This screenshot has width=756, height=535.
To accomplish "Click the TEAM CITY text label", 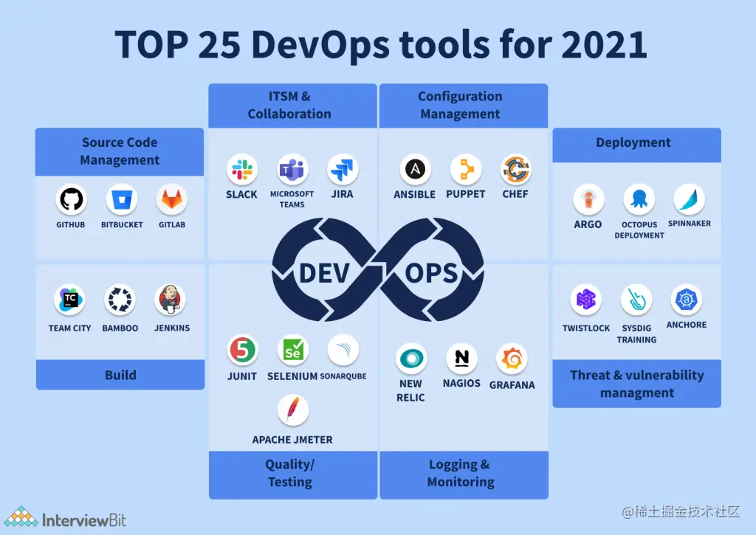I will click(70, 328).
